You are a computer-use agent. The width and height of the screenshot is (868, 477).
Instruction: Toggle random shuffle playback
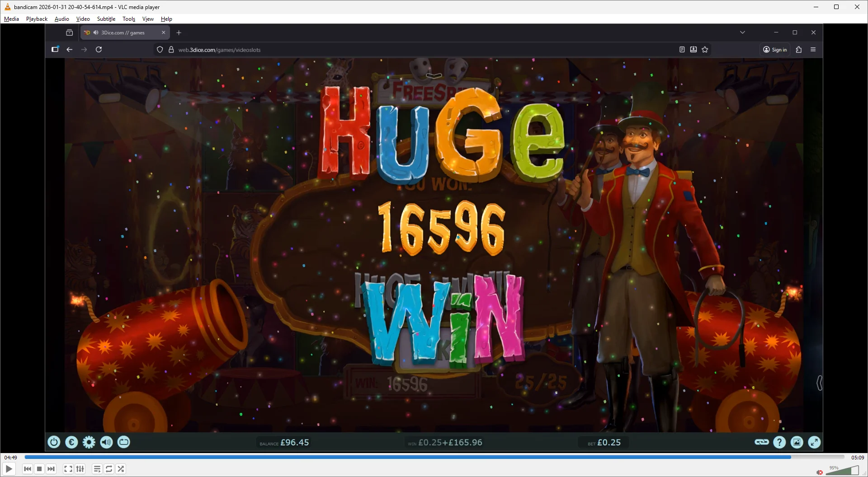tap(121, 469)
